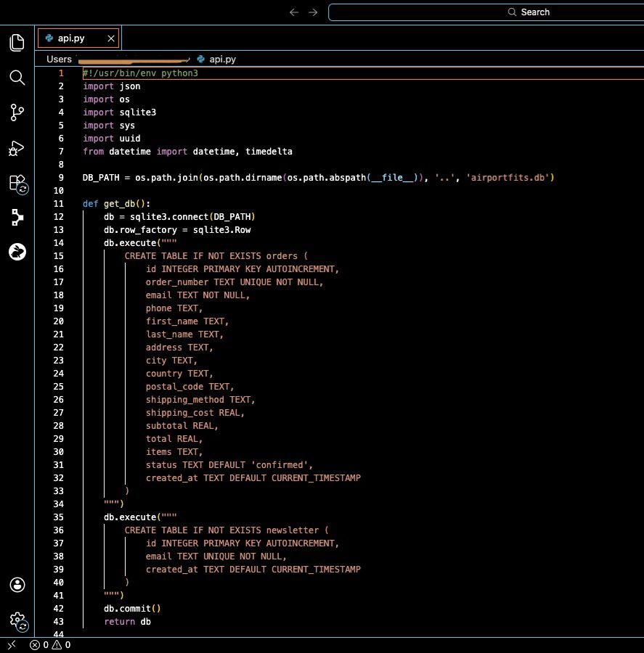
Task: Select the api.py editor tab
Action: tap(78, 38)
